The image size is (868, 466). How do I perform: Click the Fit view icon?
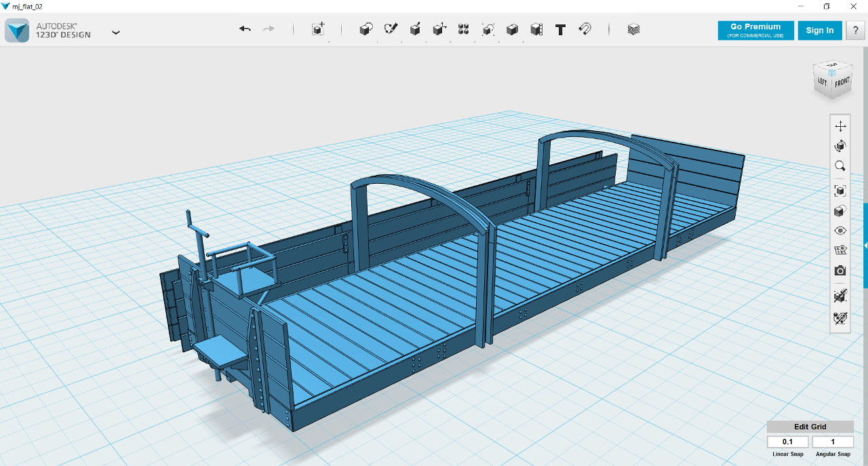point(840,191)
